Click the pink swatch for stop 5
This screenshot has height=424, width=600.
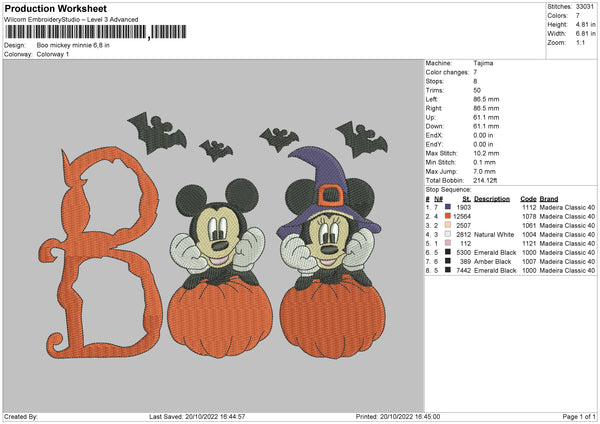pyautogui.click(x=447, y=243)
